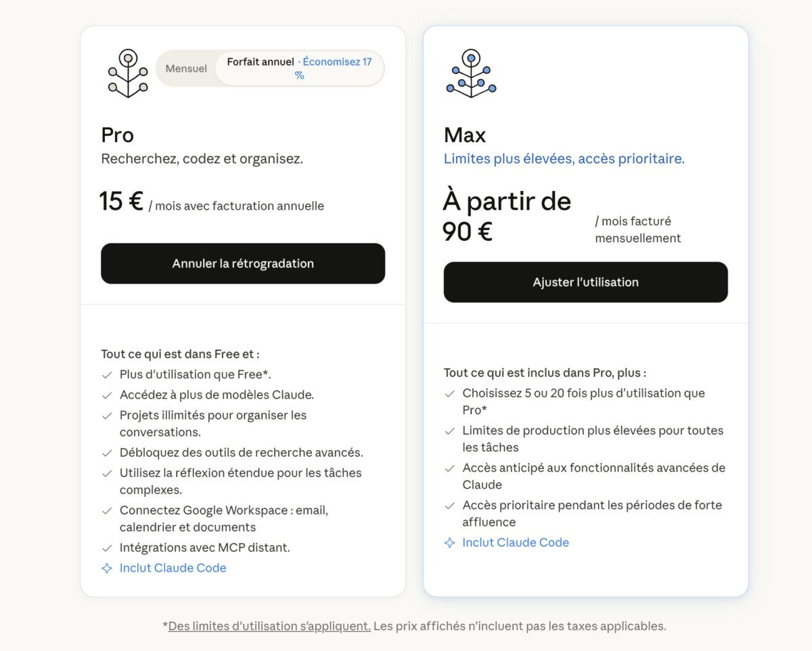Click the 'Économisez 17 %' savings label

[335, 68]
